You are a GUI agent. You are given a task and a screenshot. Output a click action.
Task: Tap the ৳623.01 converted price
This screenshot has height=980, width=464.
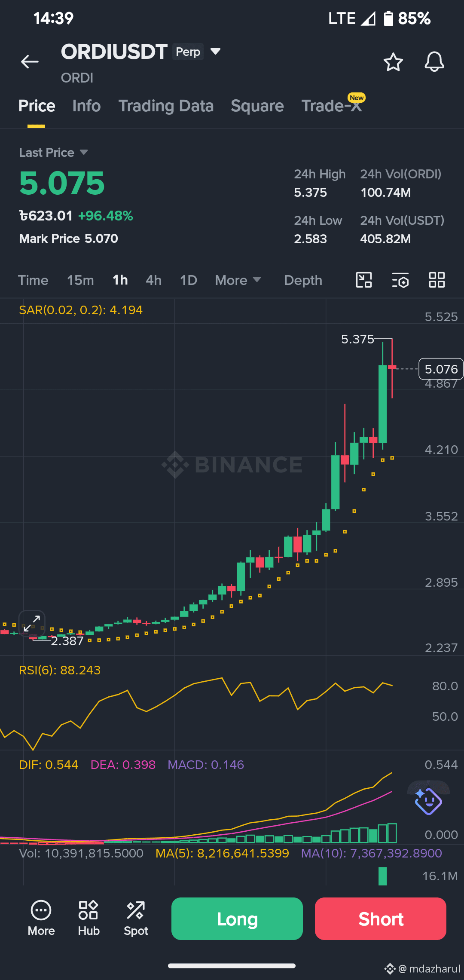pyautogui.click(x=46, y=215)
